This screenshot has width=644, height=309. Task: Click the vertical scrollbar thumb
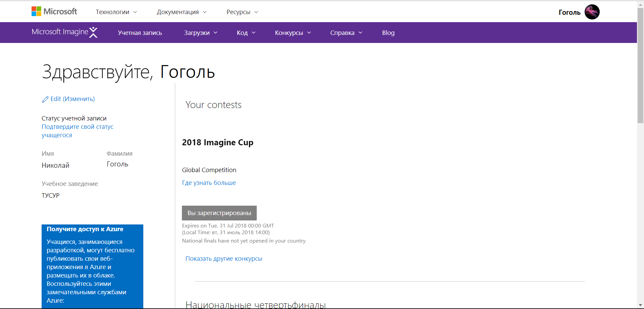click(640, 65)
